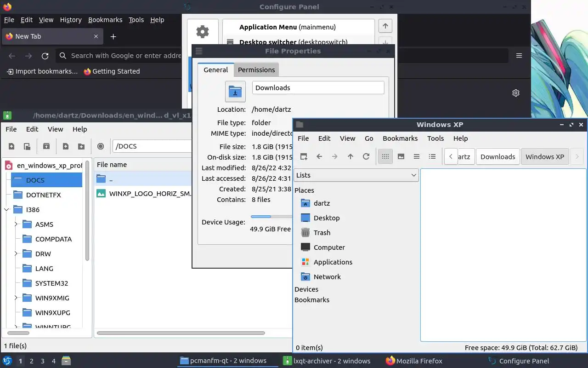The width and height of the screenshot is (588, 368).
Task: Click the extract files icon in lxqt-archiver
Action: pyautogui.click(x=46, y=146)
